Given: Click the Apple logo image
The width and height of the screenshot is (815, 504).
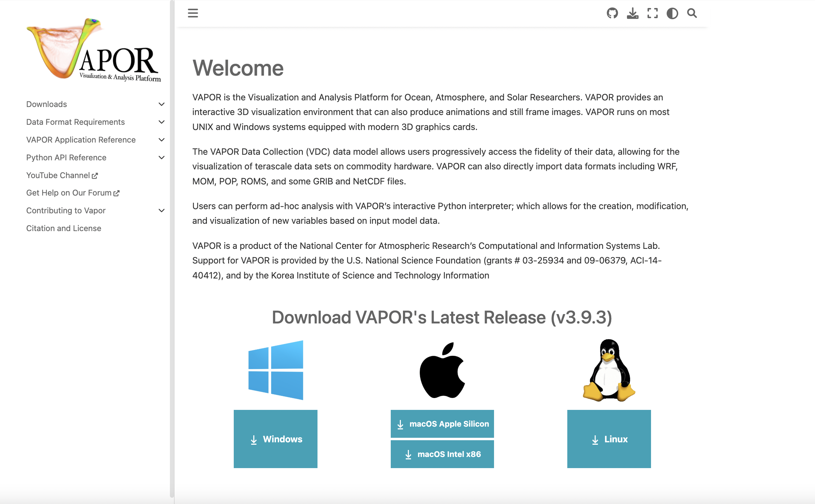Looking at the screenshot, I should click(442, 370).
